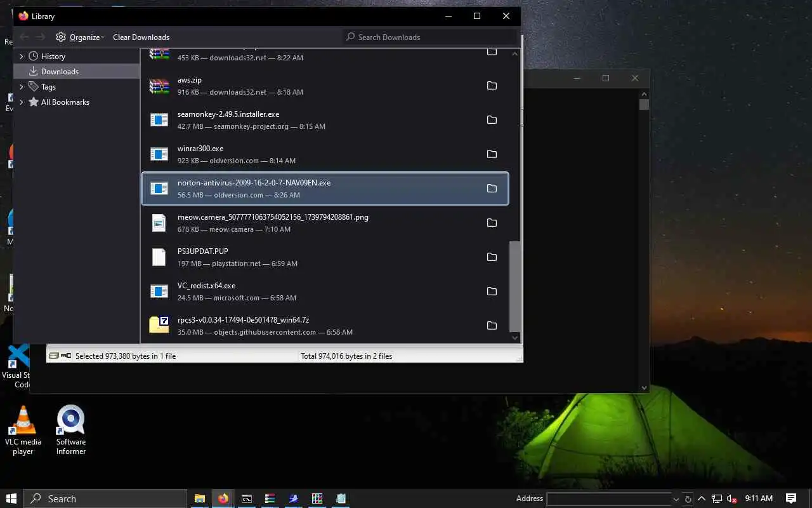Open the Command Prompt taskbar icon
812x508 pixels.
click(246, 498)
